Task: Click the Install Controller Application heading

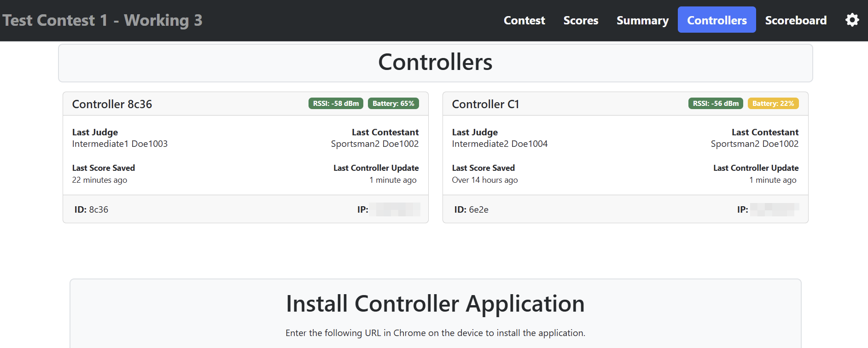Action: click(x=435, y=304)
